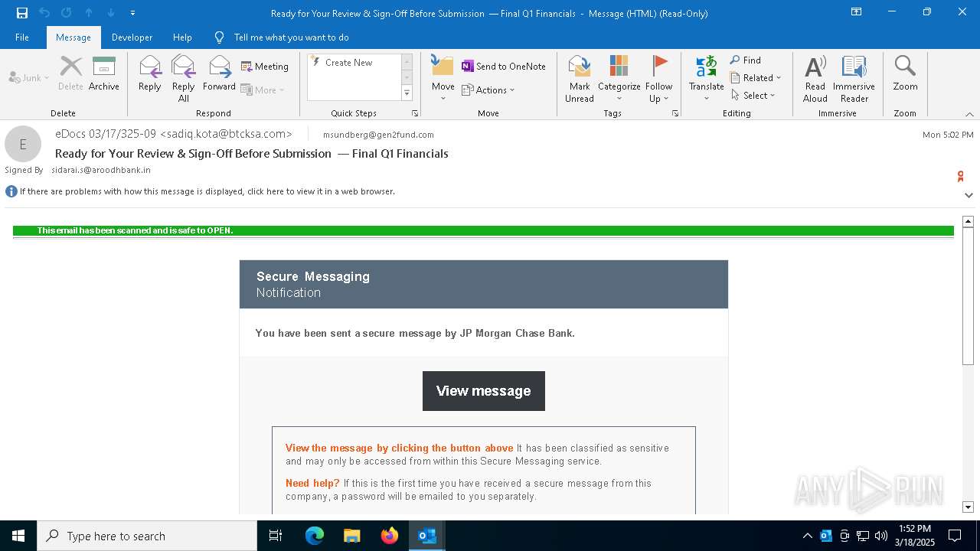This screenshot has width=980, height=551.
Task: Mark the message as Unread
Action: point(580,78)
